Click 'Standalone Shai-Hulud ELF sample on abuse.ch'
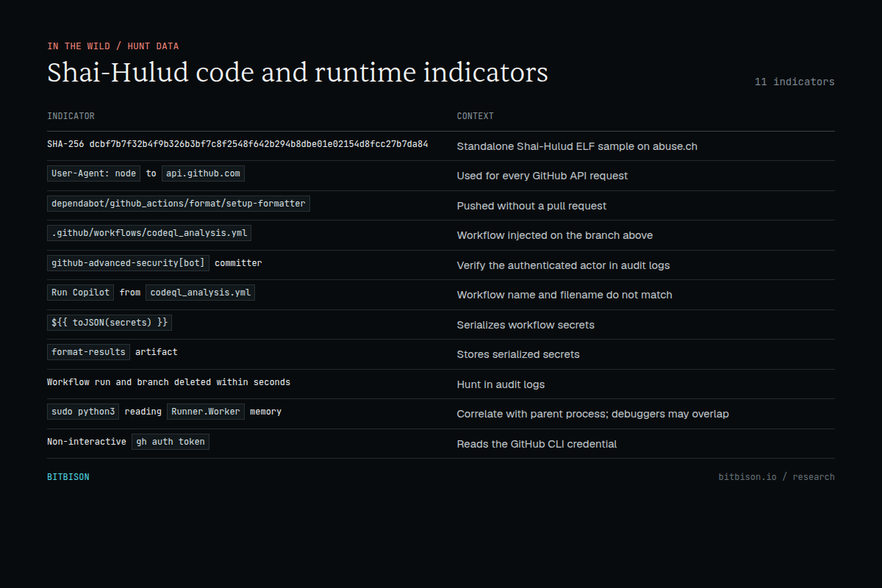882x588 pixels. (577, 146)
